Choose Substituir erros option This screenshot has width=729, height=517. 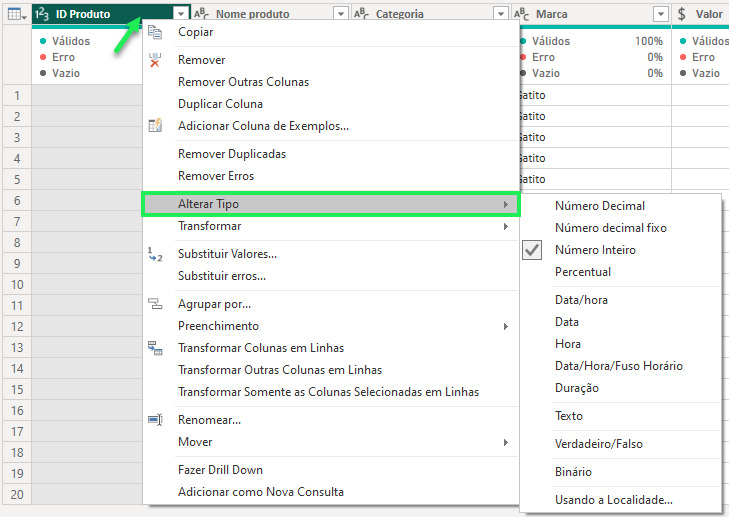coord(222,276)
